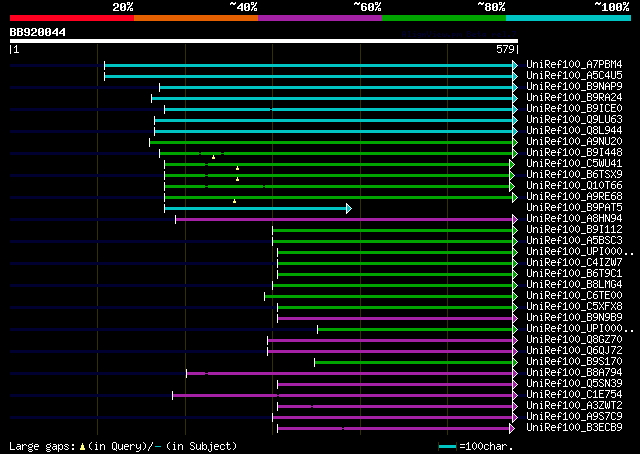Select the UniRef100_Q10T66 label
Viewport: 640px width, 454px height.
click(x=574, y=186)
